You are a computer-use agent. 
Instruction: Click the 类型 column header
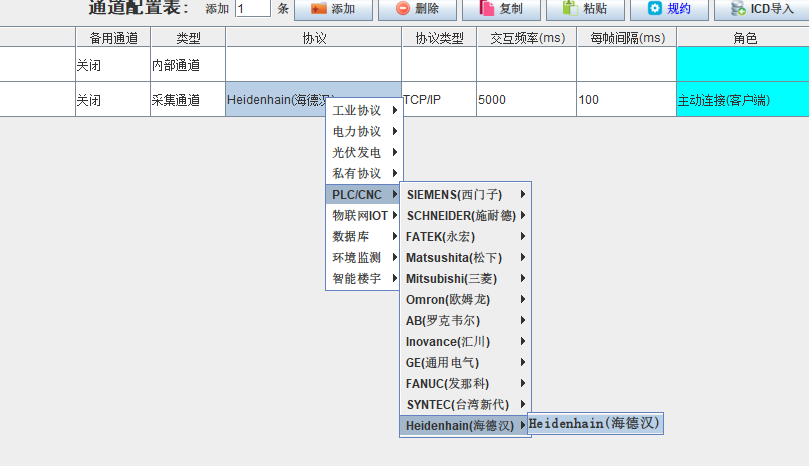pos(188,38)
